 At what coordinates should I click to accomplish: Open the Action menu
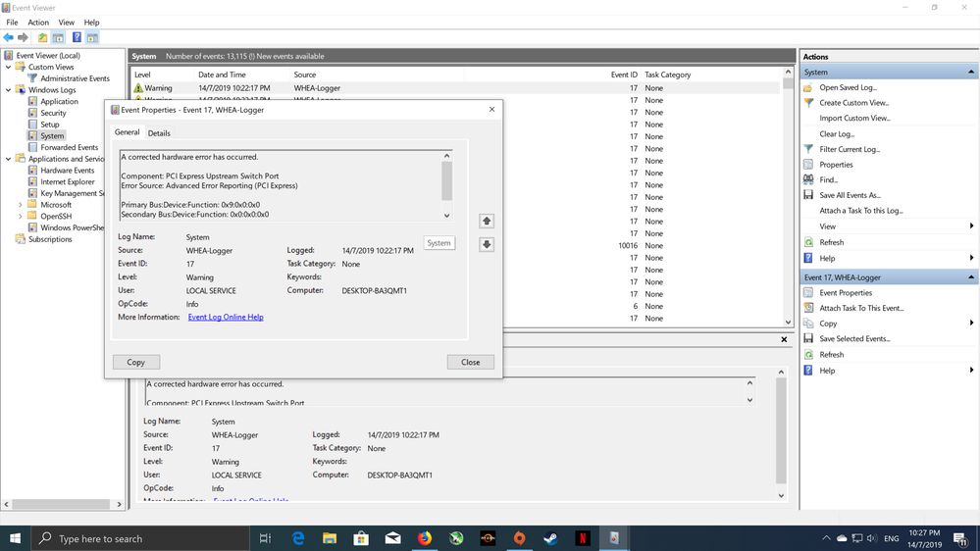tap(38, 22)
